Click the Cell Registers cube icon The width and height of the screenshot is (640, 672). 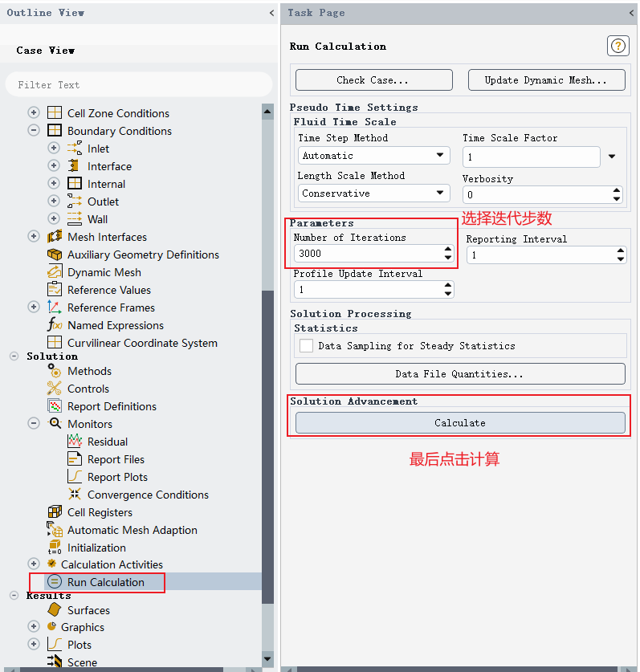coord(55,511)
